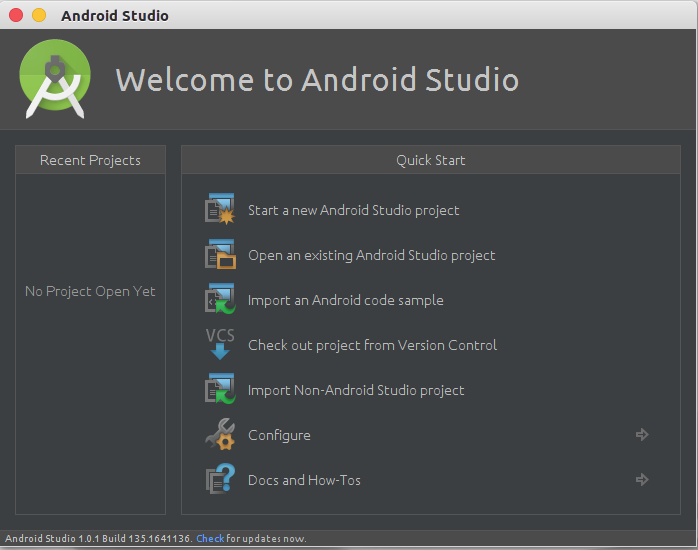Click the Import Non-Android Studio project icon

click(220, 388)
